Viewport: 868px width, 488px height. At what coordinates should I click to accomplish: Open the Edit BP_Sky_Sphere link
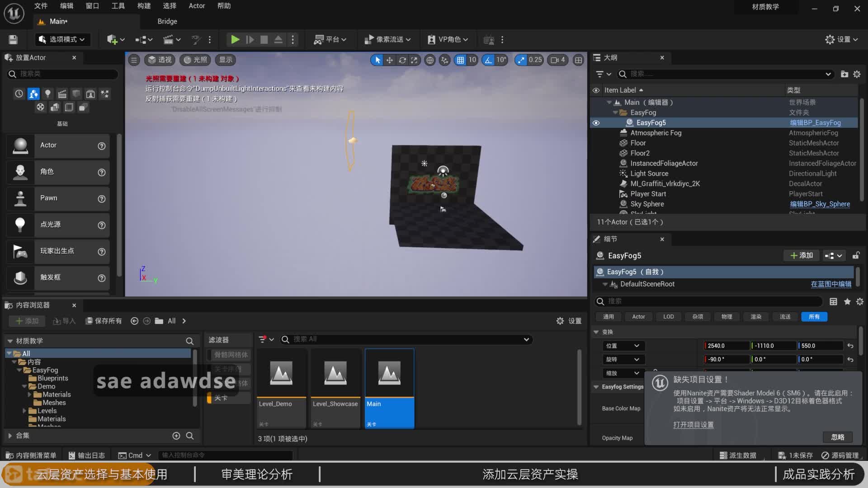tap(820, 204)
